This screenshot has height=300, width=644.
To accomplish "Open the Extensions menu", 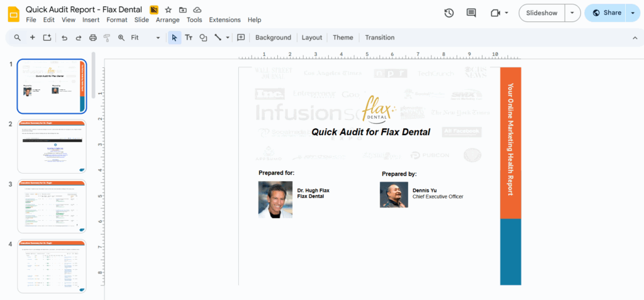I will (225, 20).
